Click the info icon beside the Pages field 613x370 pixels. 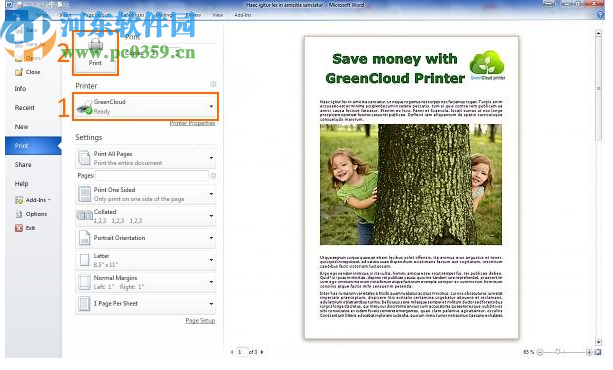213,176
